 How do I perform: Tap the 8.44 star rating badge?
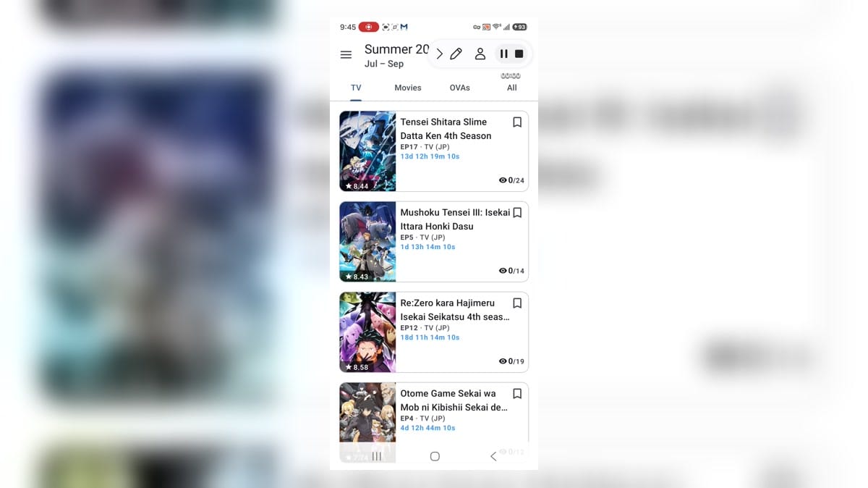[x=357, y=186]
